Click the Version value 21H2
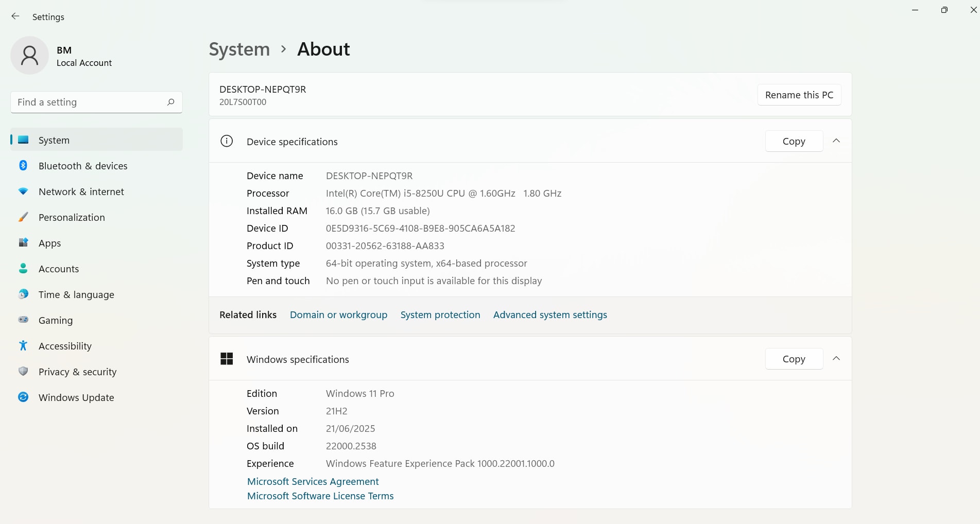This screenshot has width=980, height=524. click(337, 411)
